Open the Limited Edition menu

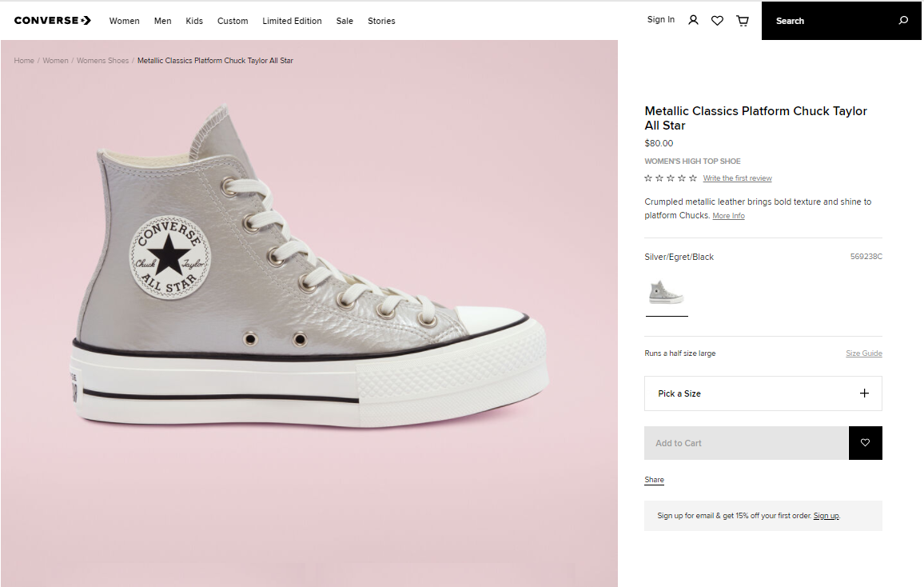pyautogui.click(x=293, y=21)
